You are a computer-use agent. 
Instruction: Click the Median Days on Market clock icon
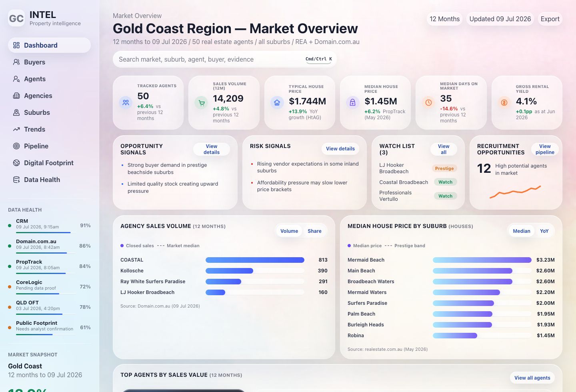428,102
